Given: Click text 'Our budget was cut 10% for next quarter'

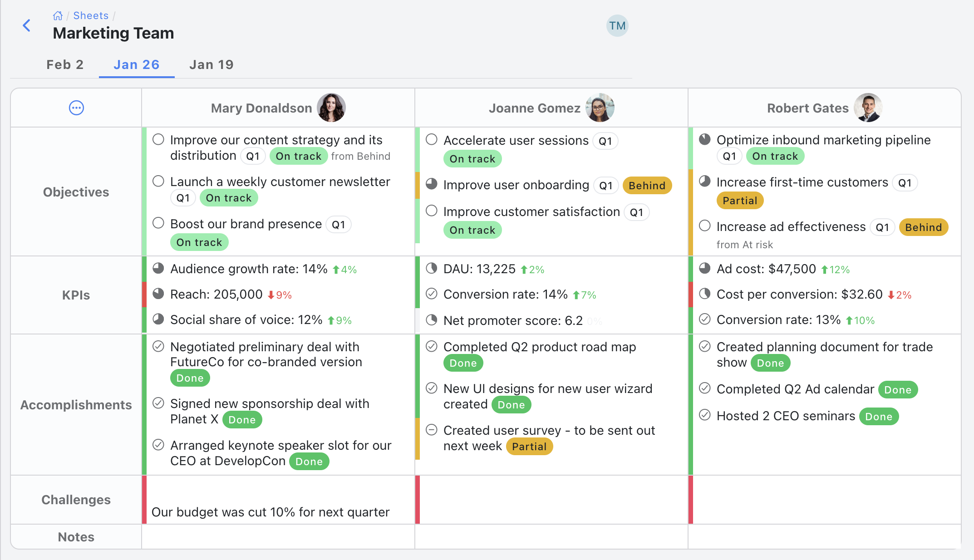Looking at the screenshot, I should [x=271, y=512].
